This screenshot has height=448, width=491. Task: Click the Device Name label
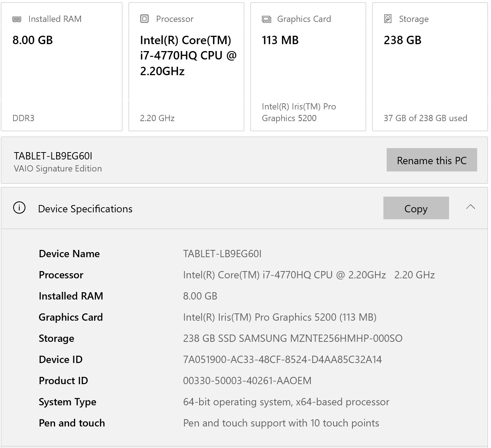coord(69,254)
